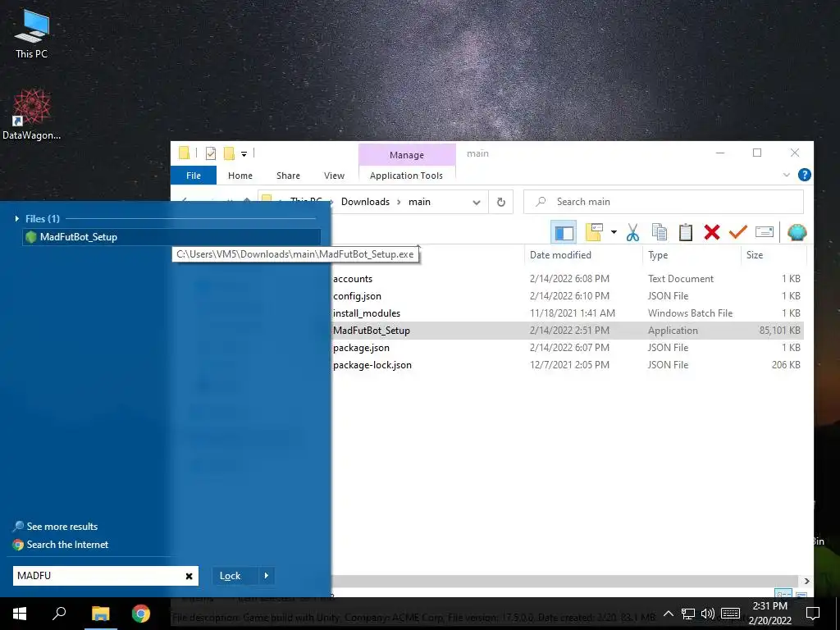The image size is (840, 630).
Task: Click the Properties quick access icon
Action: click(x=211, y=153)
